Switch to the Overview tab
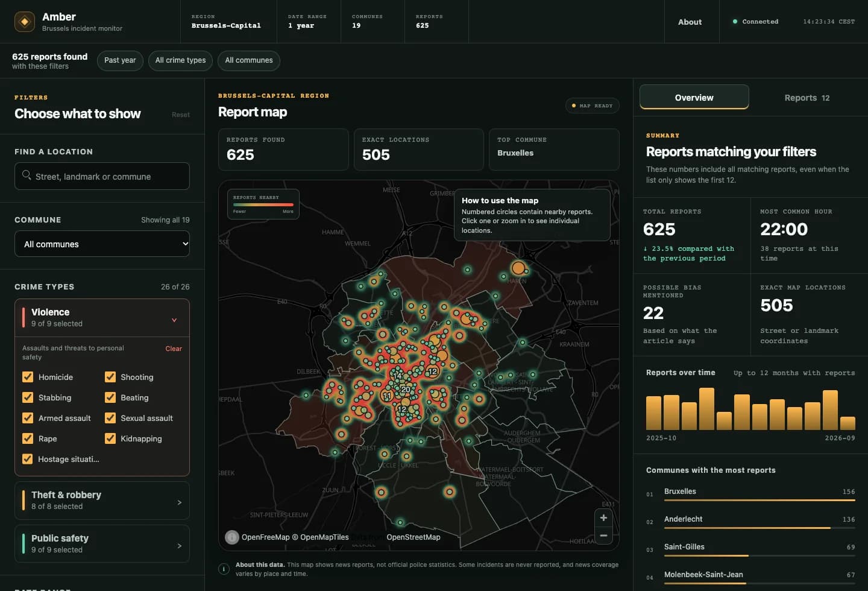The height and width of the screenshot is (591, 868). click(x=694, y=97)
